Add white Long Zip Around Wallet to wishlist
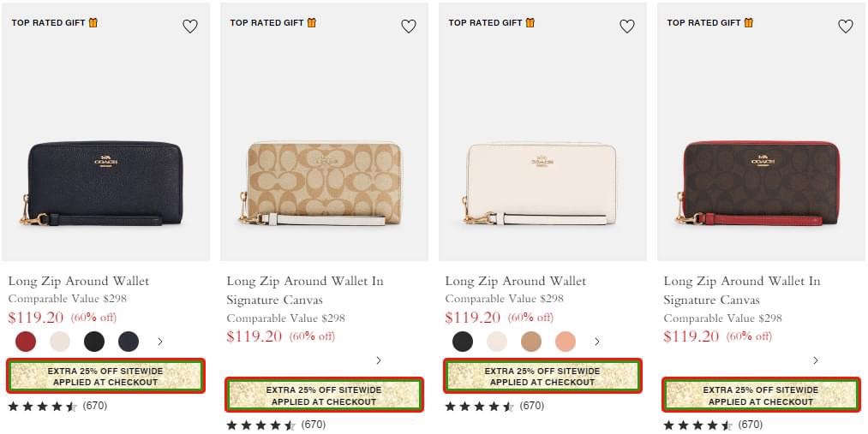This screenshot has width=868, height=434. coord(627,27)
